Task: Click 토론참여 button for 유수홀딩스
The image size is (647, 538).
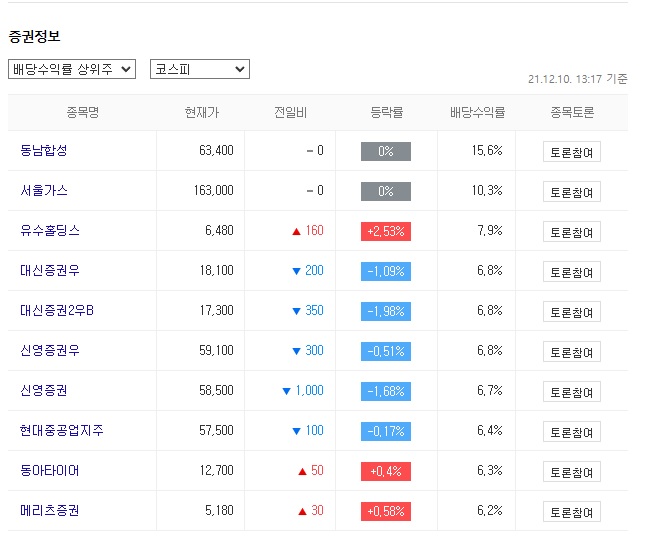Action: (x=571, y=232)
